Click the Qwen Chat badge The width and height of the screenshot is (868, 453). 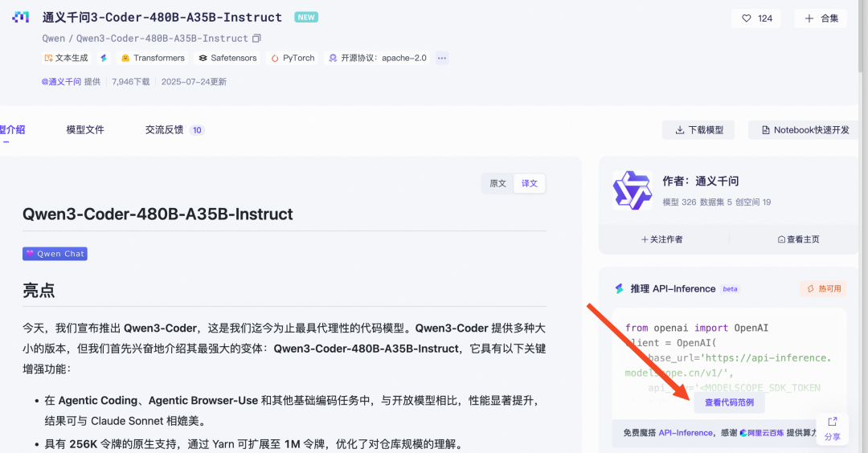click(55, 253)
